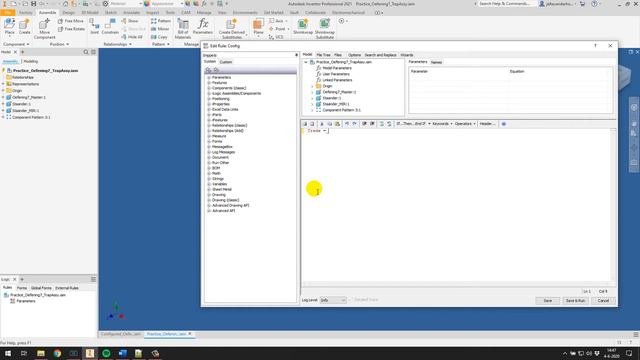
Task: Expand the Origin node in rule model tree
Action: pyautogui.click(x=312, y=86)
